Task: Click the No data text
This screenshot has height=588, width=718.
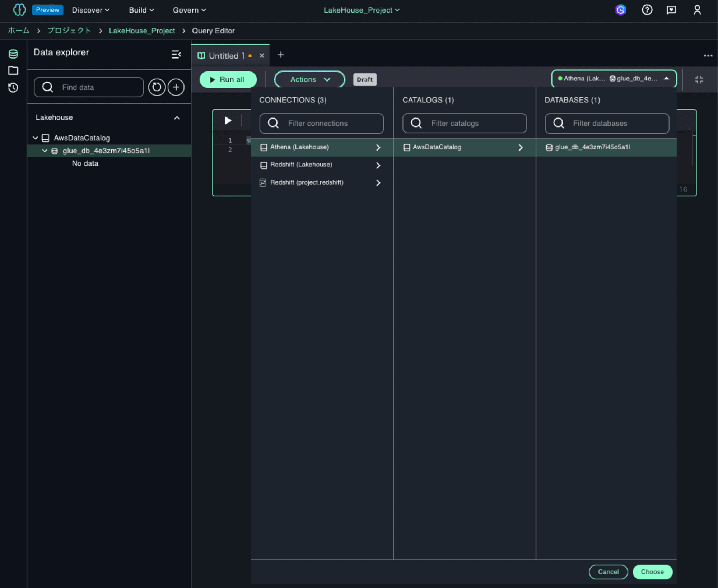Action: 85,163
